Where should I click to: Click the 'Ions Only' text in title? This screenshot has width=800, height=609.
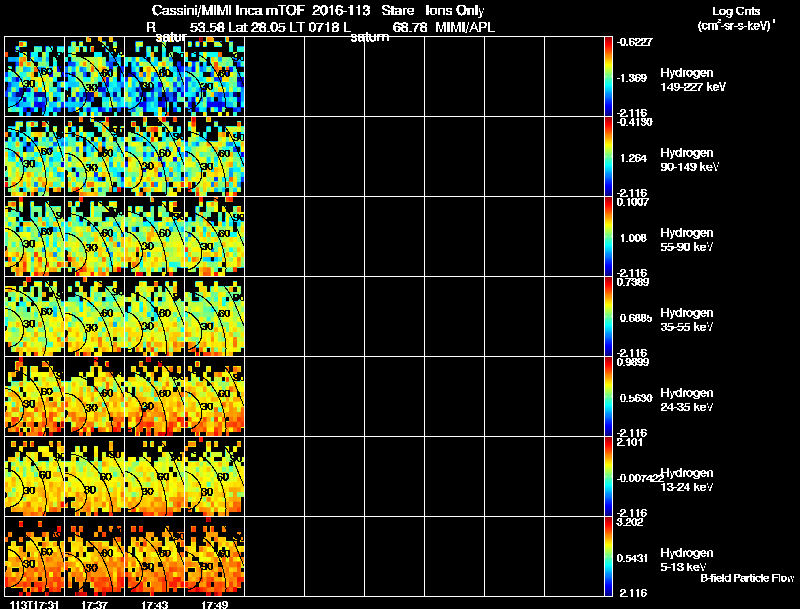455,10
